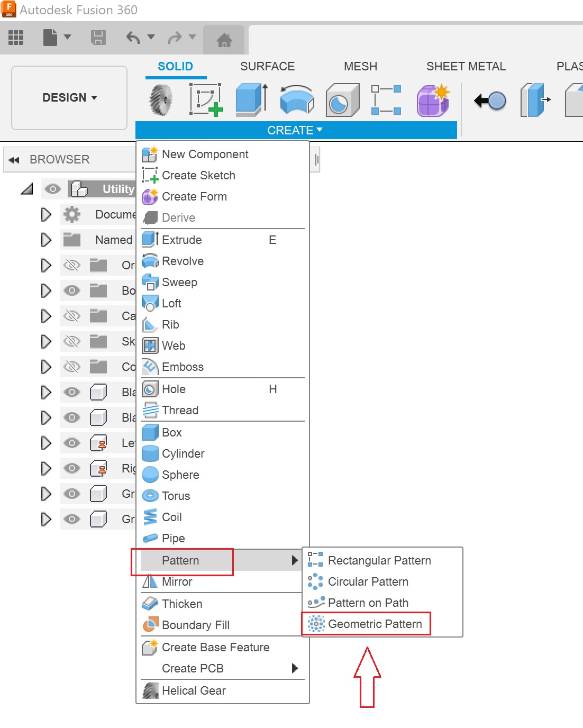Select the Extrude tool icon in the toolbar
Image resolution: width=583 pixels, height=728 pixels.
coord(250,99)
